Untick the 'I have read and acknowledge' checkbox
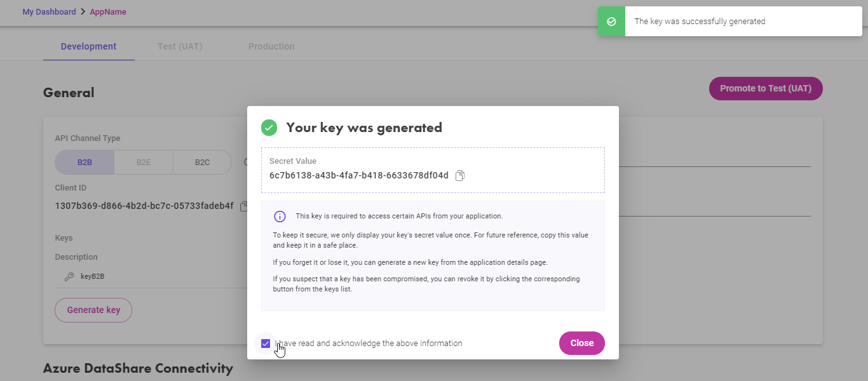This screenshot has height=381, width=868. (266, 344)
